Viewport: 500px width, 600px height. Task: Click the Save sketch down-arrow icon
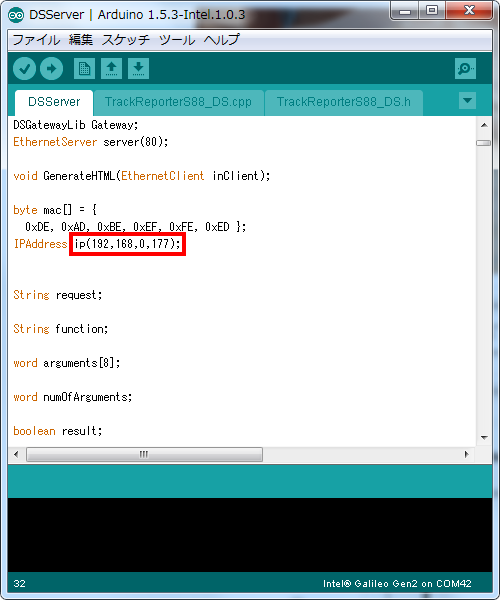click(x=138, y=69)
